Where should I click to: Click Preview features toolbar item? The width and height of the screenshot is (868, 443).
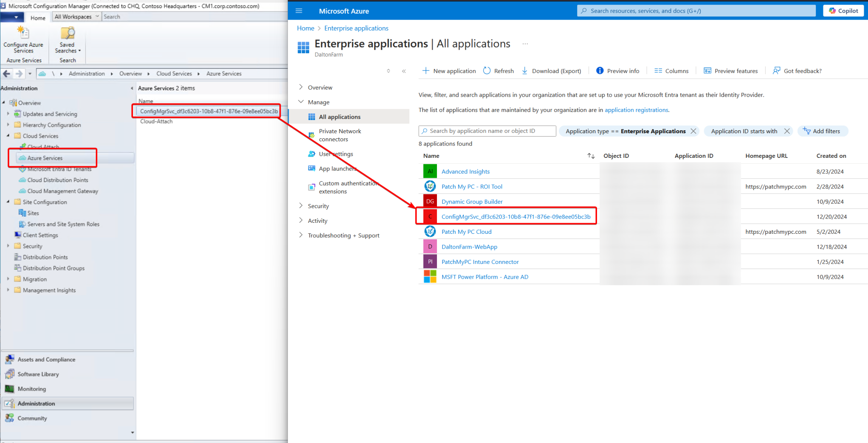coord(730,71)
